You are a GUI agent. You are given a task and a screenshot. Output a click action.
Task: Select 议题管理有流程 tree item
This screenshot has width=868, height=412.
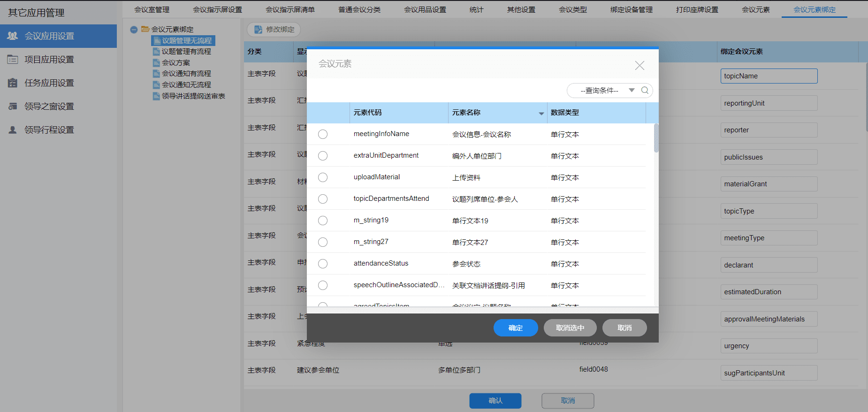(186, 52)
